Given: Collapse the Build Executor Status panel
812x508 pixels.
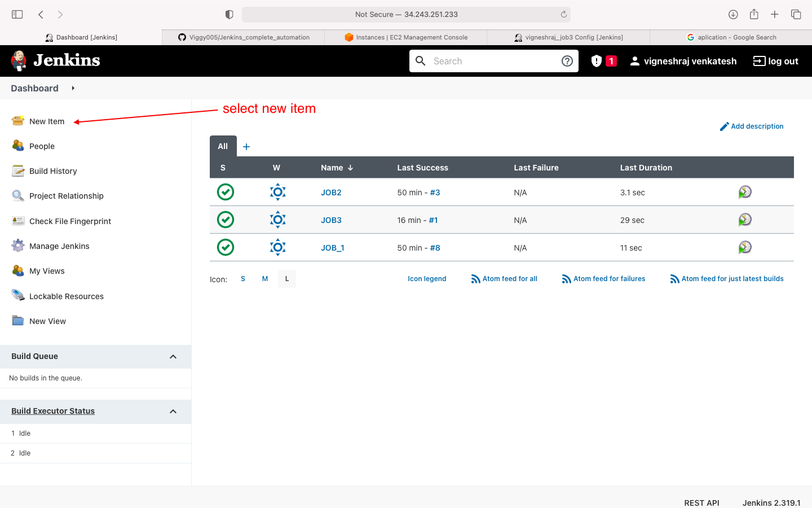Looking at the screenshot, I should coord(173,411).
